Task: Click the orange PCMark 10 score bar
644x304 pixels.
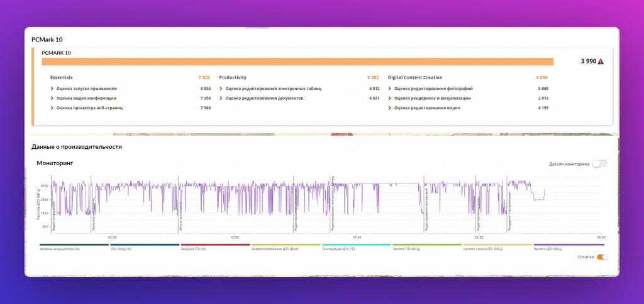Action: pyautogui.click(x=297, y=62)
